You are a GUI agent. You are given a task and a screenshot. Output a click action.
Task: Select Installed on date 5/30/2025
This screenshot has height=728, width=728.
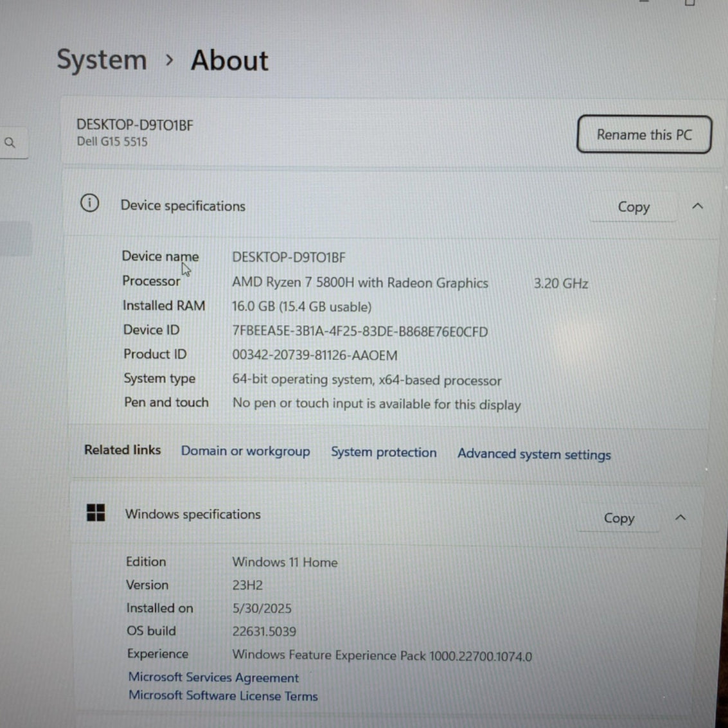point(262,608)
